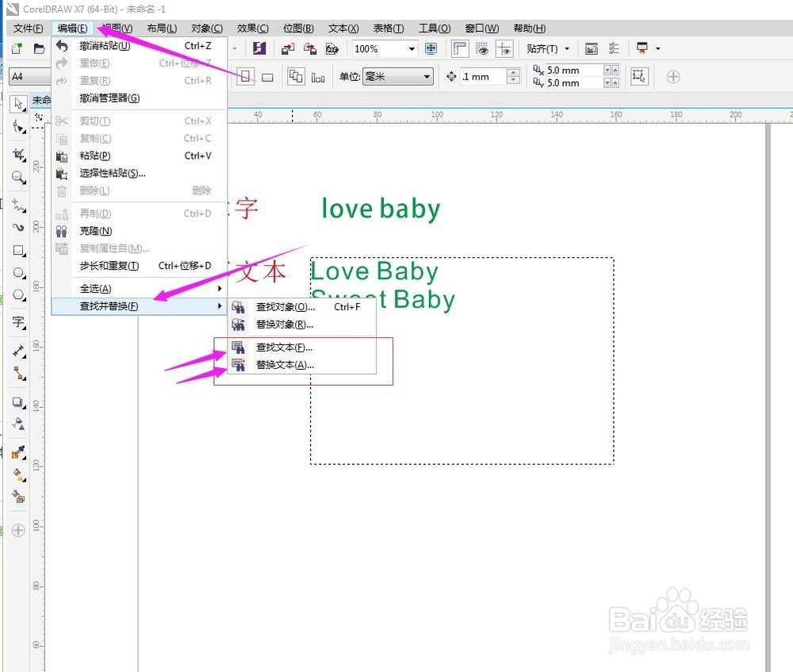Open the Options icon in toolbar
This screenshot has width=793, height=672.
(614, 48)
